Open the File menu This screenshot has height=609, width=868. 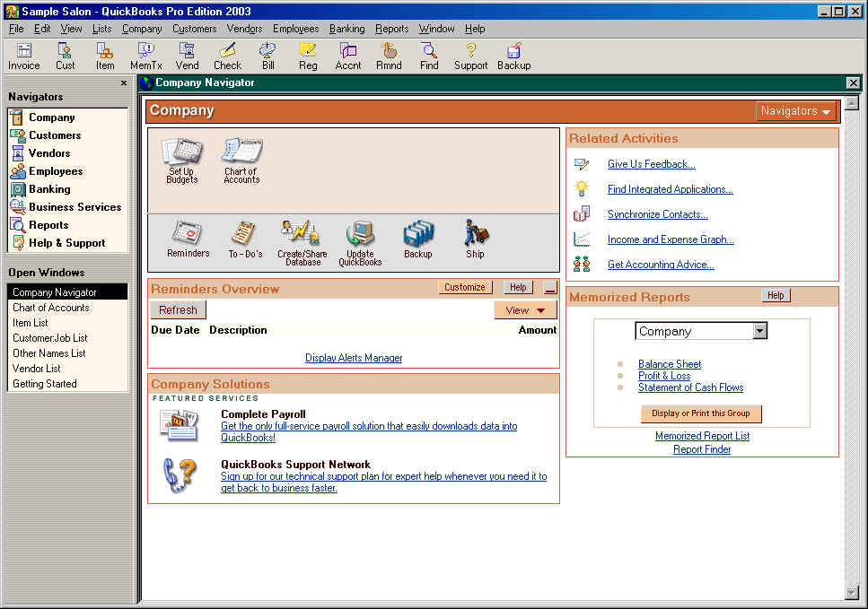click(x=16, y=29)
